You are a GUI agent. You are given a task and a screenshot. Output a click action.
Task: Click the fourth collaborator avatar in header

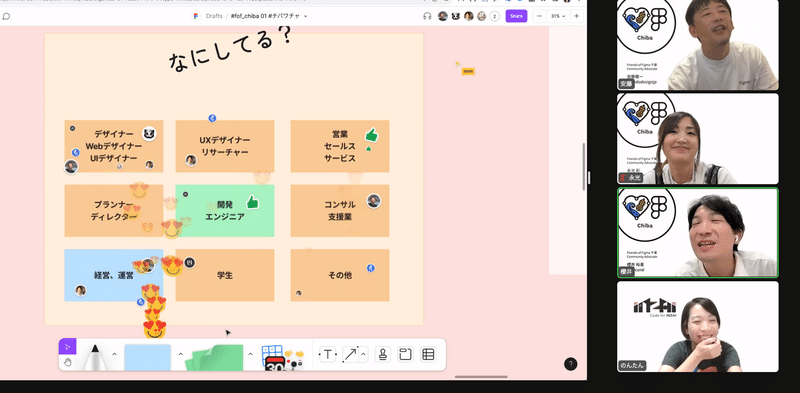(x=482, y=16)
